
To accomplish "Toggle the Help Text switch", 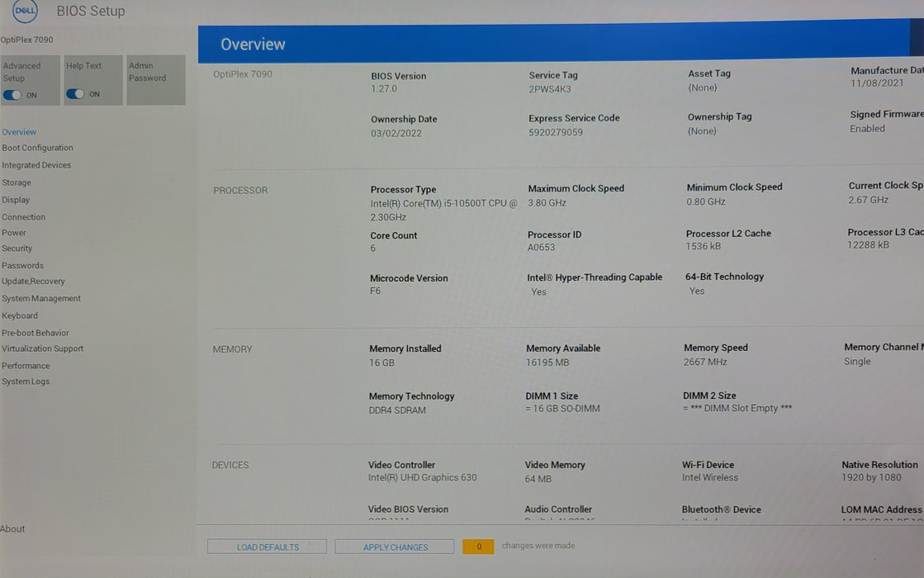I will (x=75, y=93).
